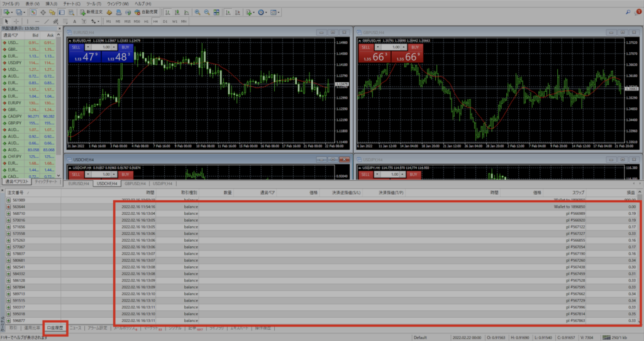This screenshot has height=341, width=644.
Task: Select the arrow cursor tool
Action: (x=6, y=21)
